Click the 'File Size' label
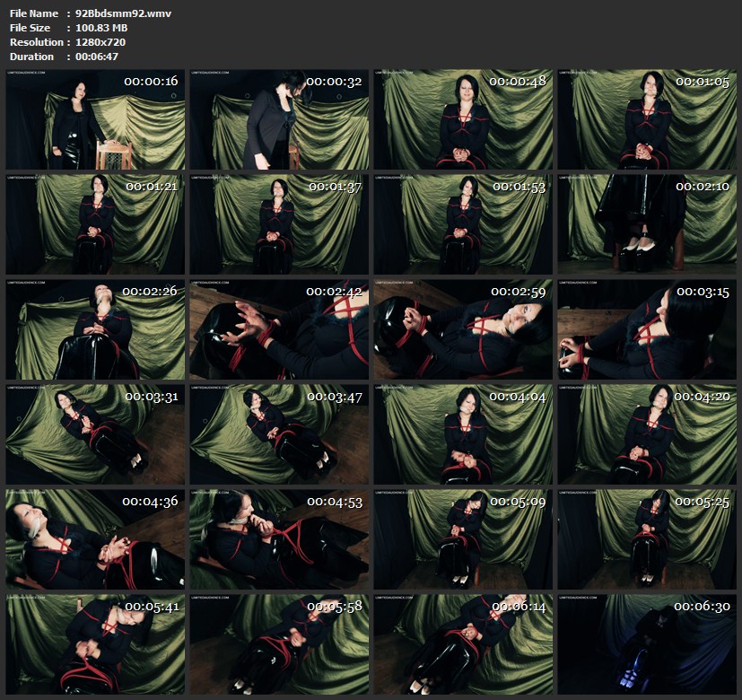 click(30, 28)
